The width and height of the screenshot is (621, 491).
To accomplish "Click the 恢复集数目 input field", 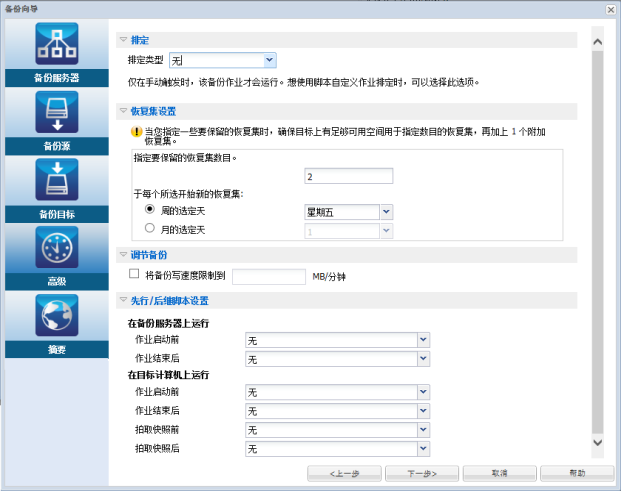I will (349, 177).
